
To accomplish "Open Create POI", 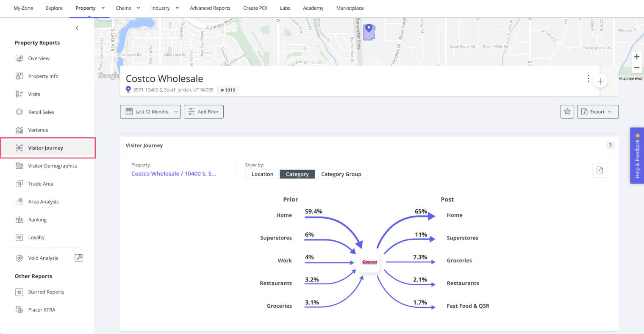I will 255,8.
